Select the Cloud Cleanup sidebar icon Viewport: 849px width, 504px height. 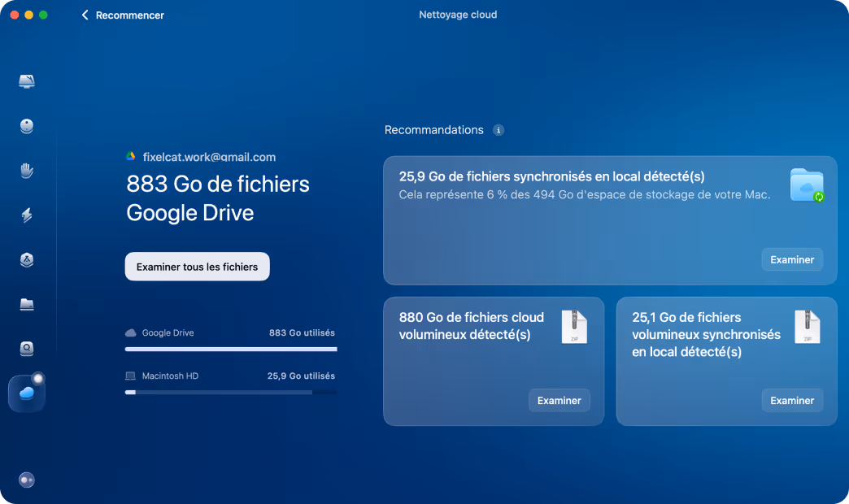[27, 393]
